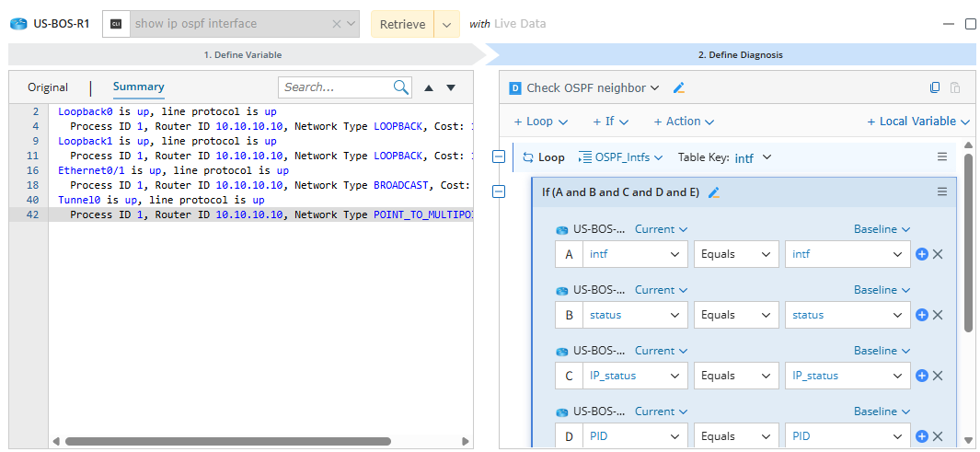Collapse the If condition block
Viewport: 980px width, 452px height.
[x=499, y=191]
